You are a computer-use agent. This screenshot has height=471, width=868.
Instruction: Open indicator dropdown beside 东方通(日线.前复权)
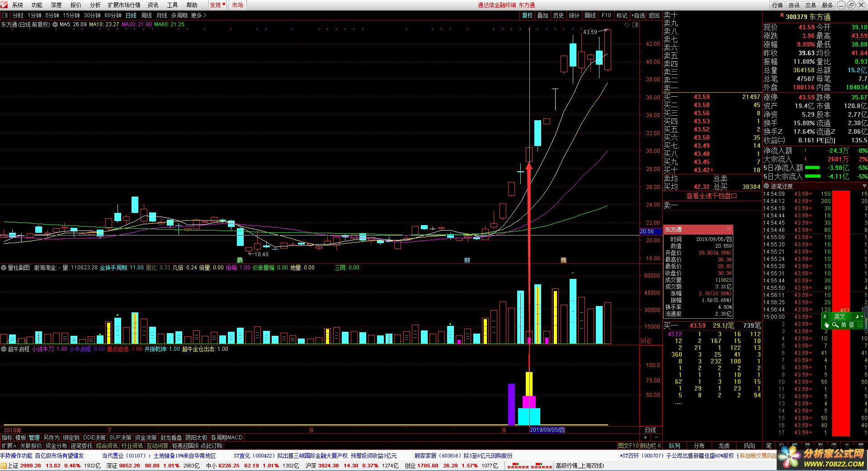coord(56,24)
